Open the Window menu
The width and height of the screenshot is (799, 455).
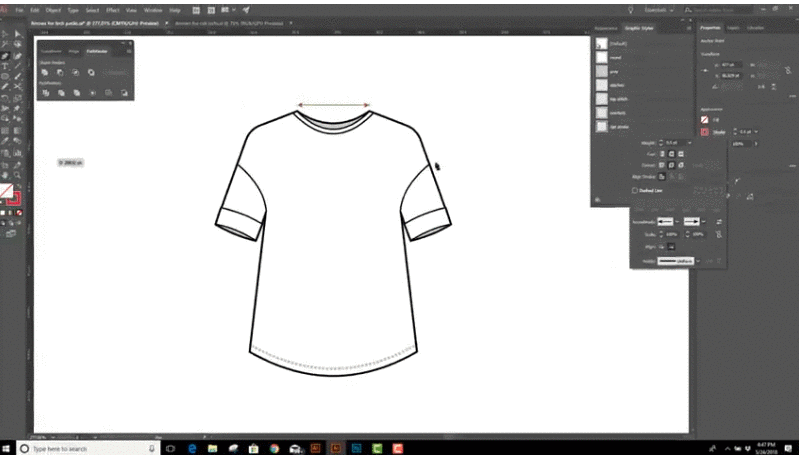tap(152, 10)
